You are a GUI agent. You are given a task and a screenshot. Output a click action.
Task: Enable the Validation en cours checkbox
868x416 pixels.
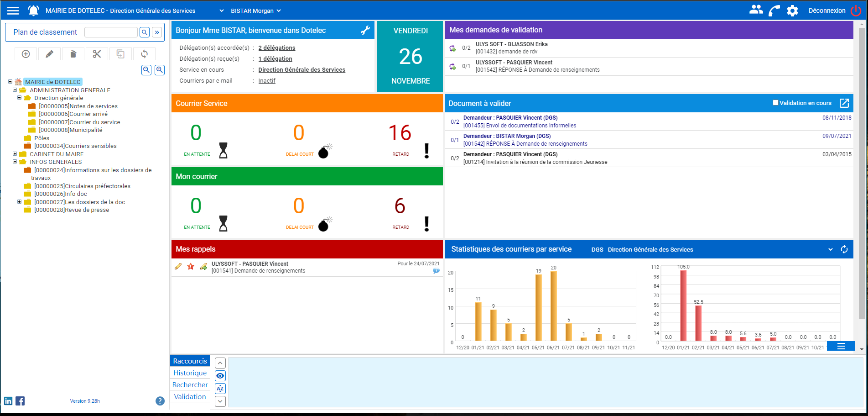click(x=775, y=103)
